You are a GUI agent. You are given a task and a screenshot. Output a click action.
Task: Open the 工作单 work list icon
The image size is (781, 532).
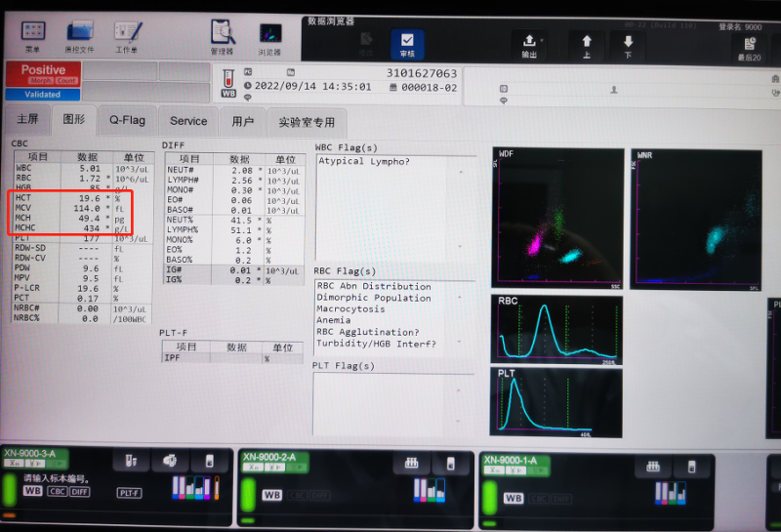[x=127, y=36]
